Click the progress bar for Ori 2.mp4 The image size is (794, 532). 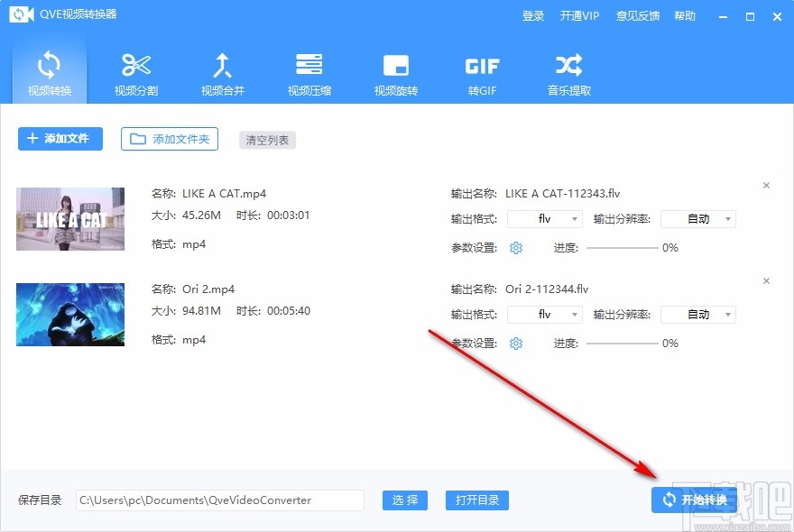(623, 344)
